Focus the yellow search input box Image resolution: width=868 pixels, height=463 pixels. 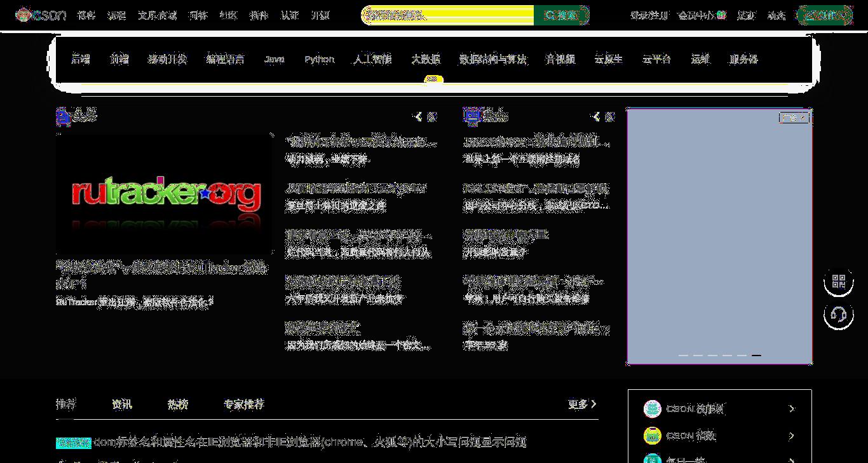pos(448,15)
